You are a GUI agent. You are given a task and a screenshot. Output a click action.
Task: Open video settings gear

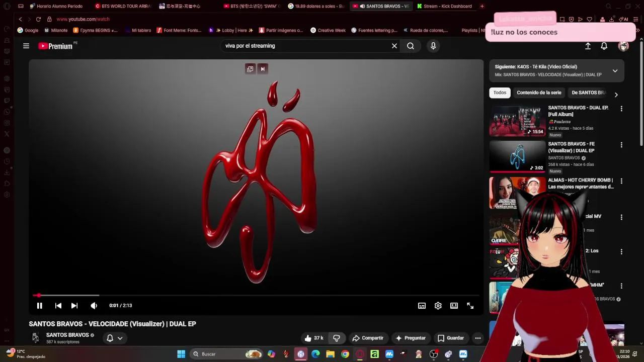[x=438, y=306]
